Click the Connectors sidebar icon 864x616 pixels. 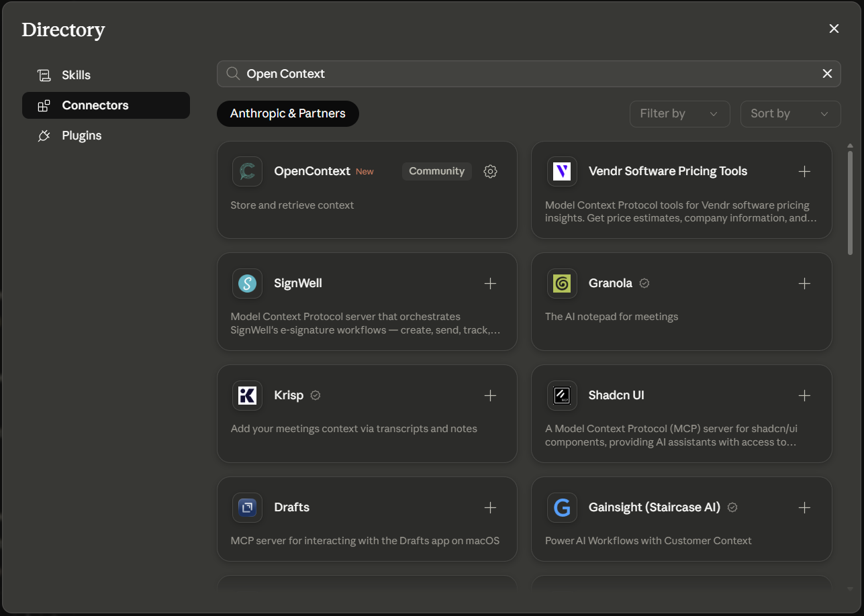[44, 105]
